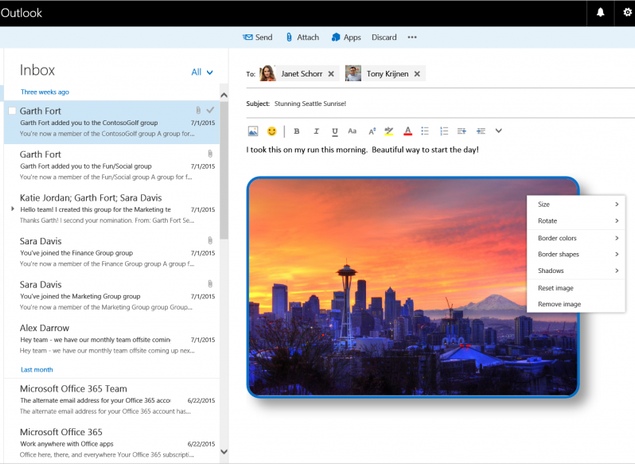
Task: Open the Size submenu
Action: coord(576,204)
